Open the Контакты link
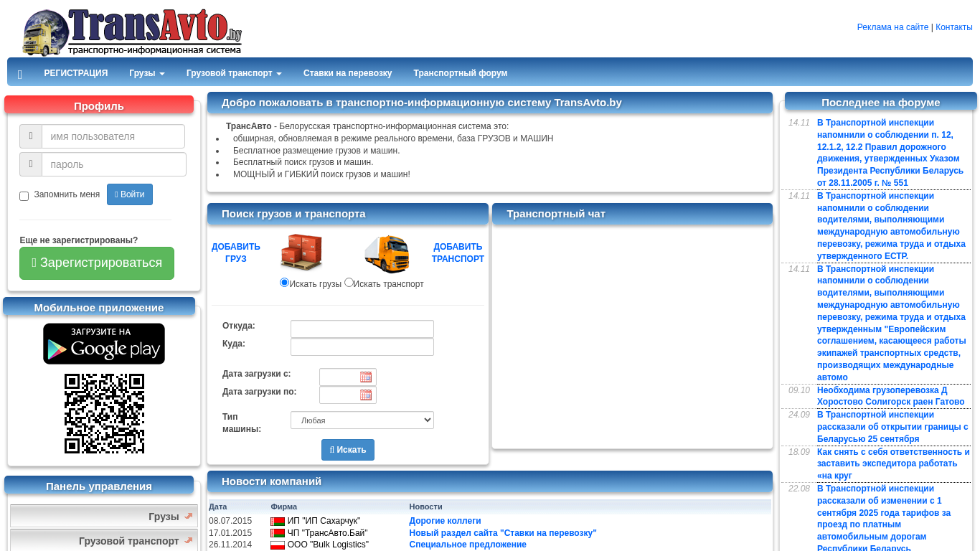The image size is (980, 551). tap(954, 27)
